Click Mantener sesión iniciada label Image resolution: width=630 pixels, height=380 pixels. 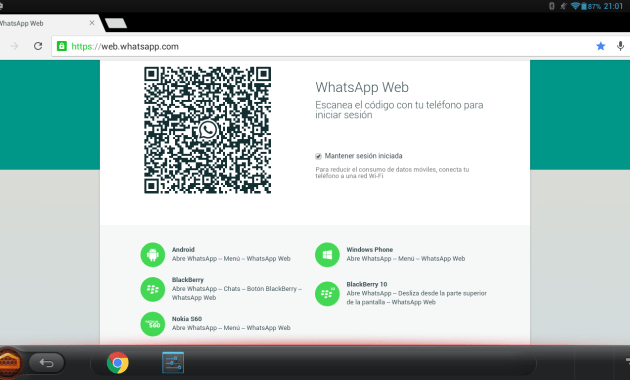point(364,156)
